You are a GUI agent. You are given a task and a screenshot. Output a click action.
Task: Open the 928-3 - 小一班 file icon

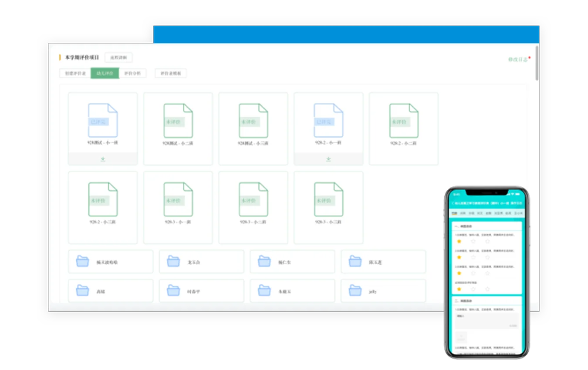(178, 199)
